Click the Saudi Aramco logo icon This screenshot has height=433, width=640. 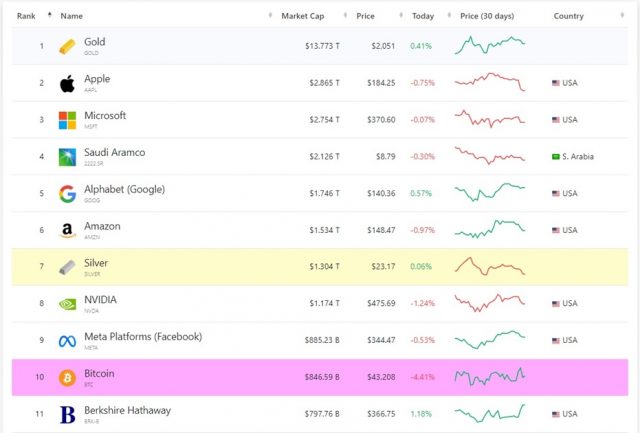click(x=67, y=157)
